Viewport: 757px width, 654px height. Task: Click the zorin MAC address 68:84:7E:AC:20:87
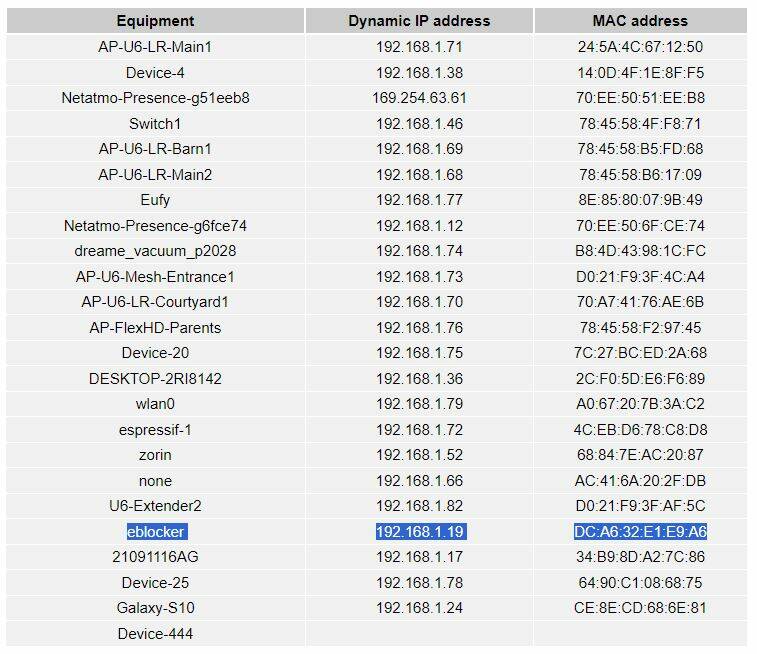point(640,455)
